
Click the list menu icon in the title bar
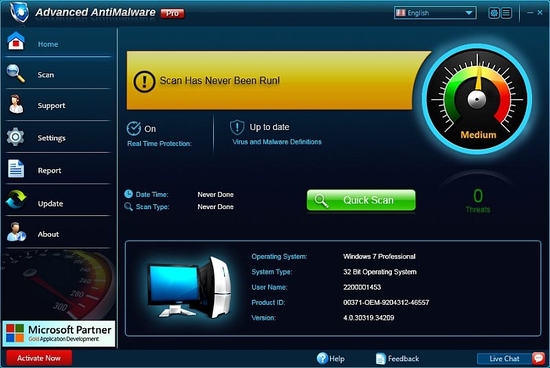pos(506,13)
